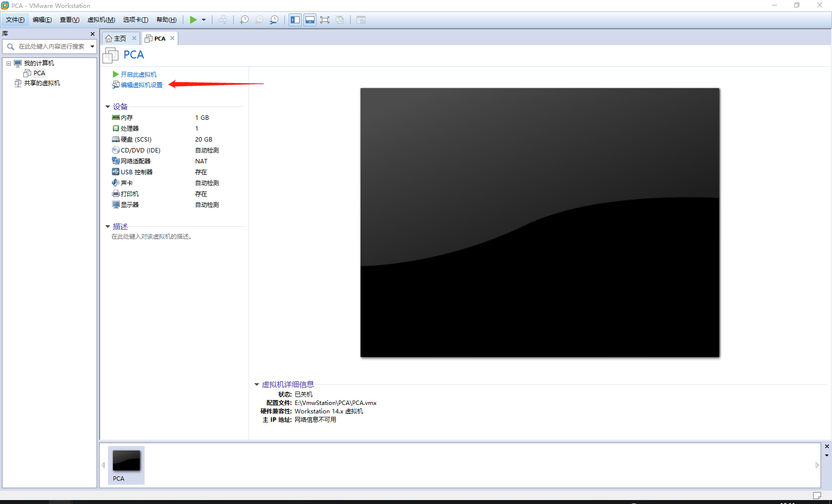Select the 内存 device entry
The image size is (832, 504).
pyautogui.click(x=127, y=117)
